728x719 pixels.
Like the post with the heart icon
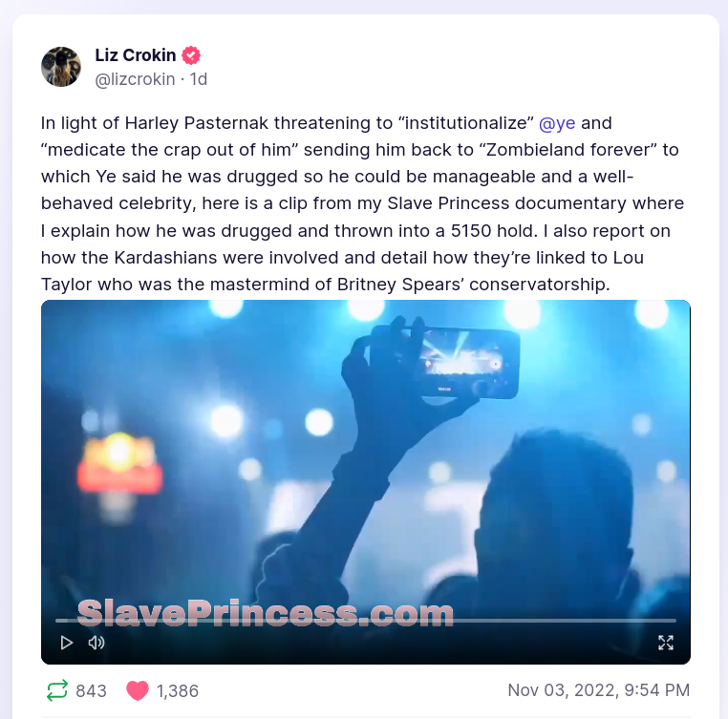[138, 690]
